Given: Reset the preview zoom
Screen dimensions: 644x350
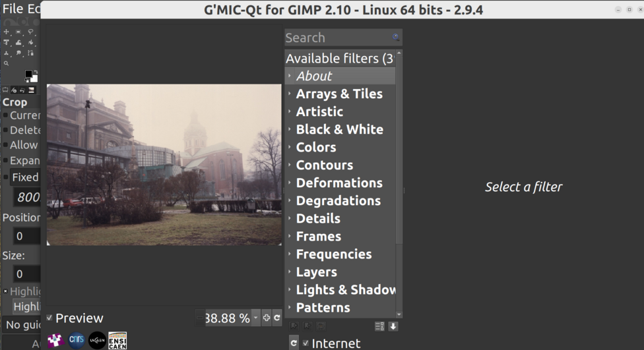Looking at the screenshot, I should (x=277, y=318).
